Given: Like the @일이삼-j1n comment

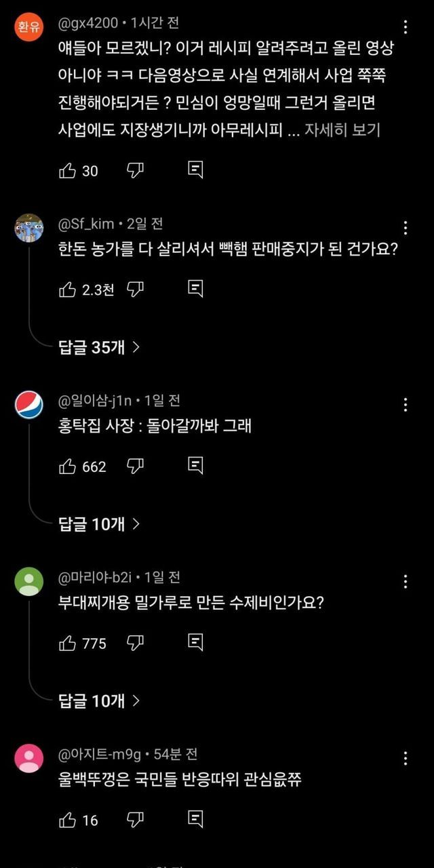Looking at the screenshot, I should tap(68, 466).
